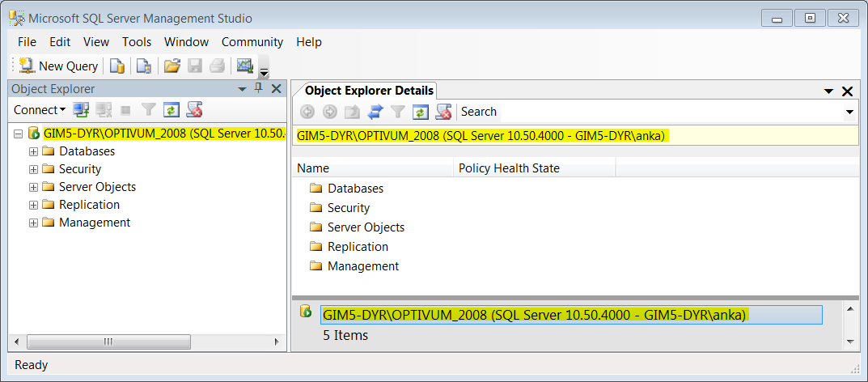Viewport: 868px width, 382px height.
Task: Open the Community menu
Action: 252,42
